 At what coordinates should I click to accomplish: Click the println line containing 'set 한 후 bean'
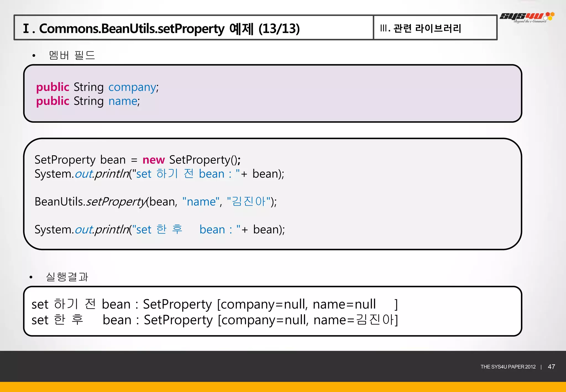(159, 230)
